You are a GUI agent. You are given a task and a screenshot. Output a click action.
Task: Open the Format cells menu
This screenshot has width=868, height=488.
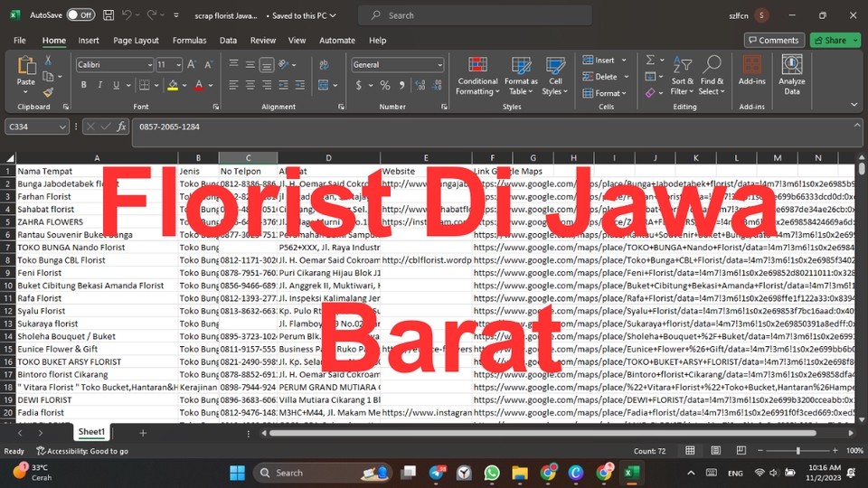[605, 93]
